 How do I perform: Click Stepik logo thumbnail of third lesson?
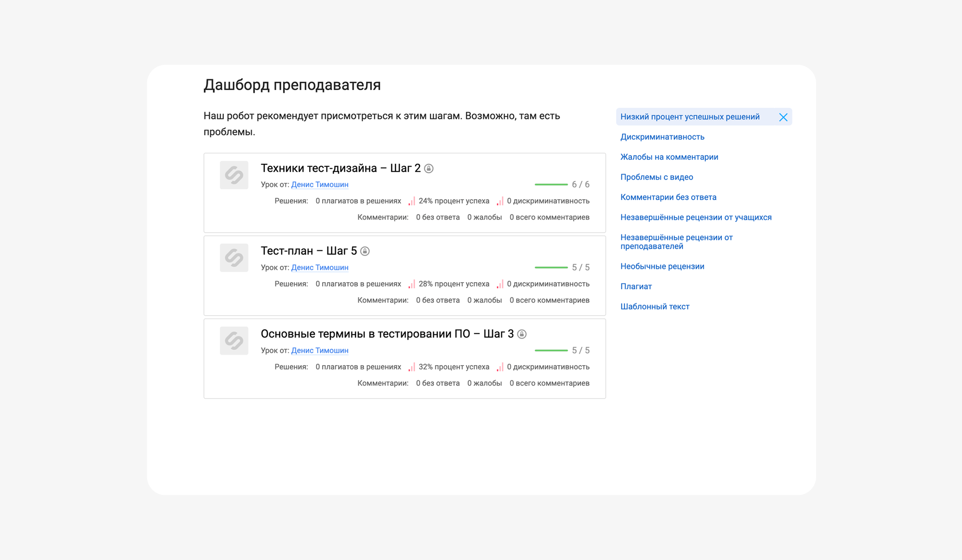click(234, 341)
